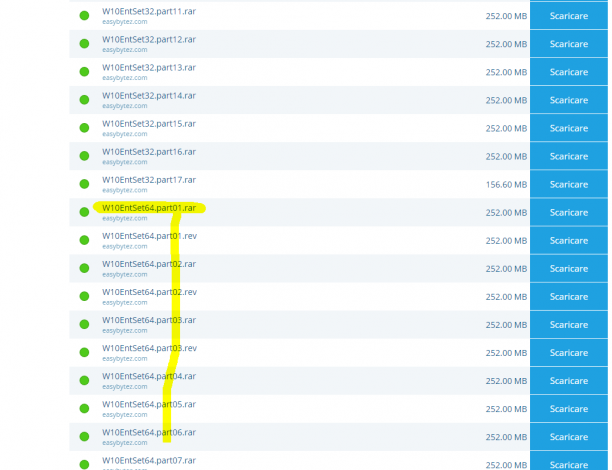612x470 pixels.
Task: Select W10EntSet64.part01.rev file name
Action: click(149, 237)
